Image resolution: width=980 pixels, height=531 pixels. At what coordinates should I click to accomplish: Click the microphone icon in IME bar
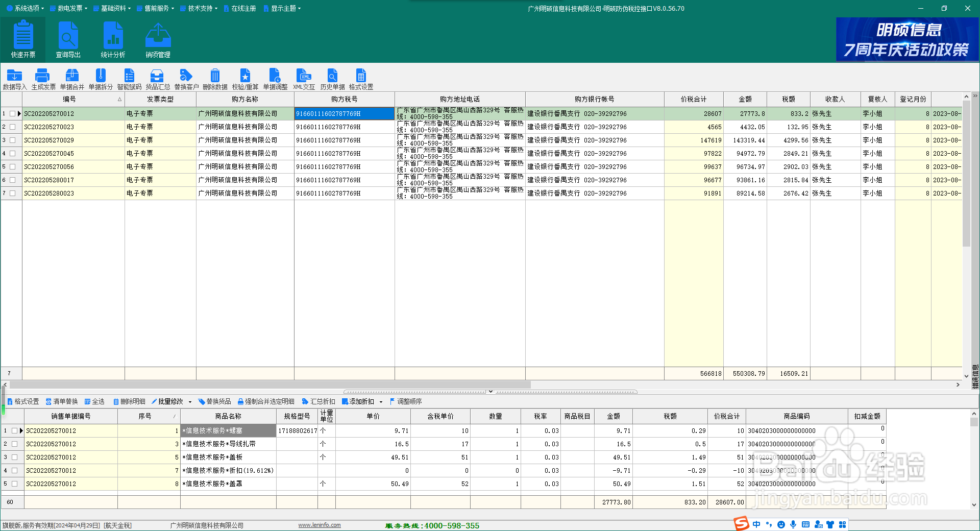pos(793,524)
